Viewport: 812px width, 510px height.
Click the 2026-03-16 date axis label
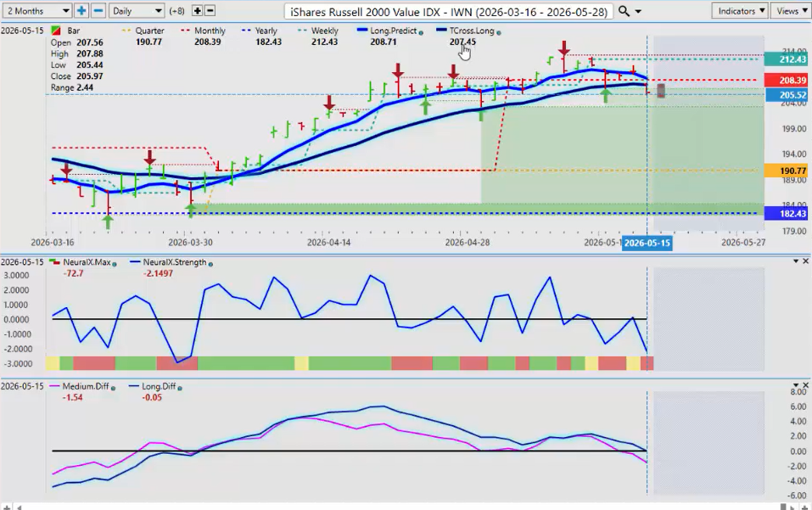pyautogui.click(x=53, y=243)
